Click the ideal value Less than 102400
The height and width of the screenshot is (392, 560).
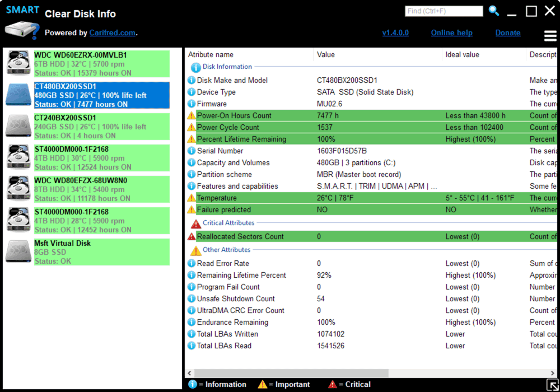tap(474, 128)
